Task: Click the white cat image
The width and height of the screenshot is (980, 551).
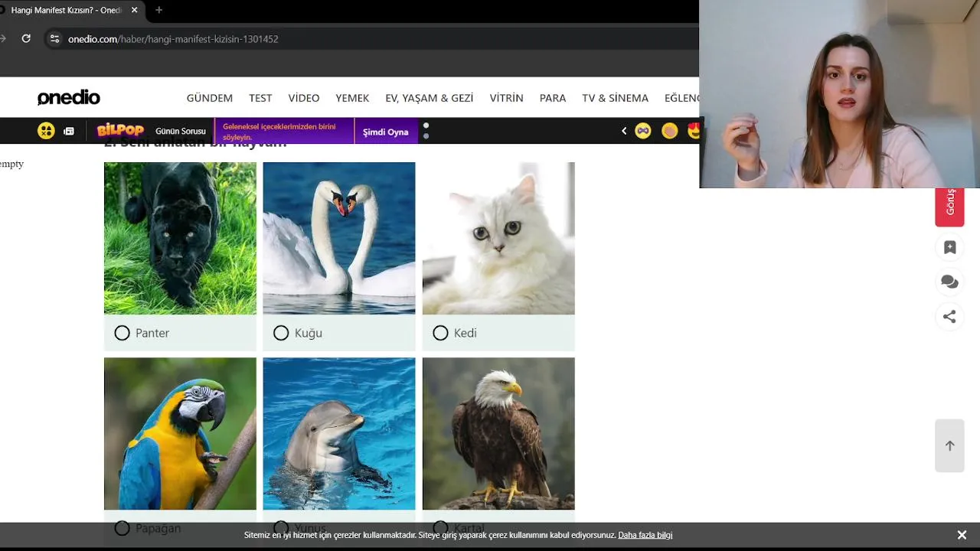Action: tap(498, 238)
